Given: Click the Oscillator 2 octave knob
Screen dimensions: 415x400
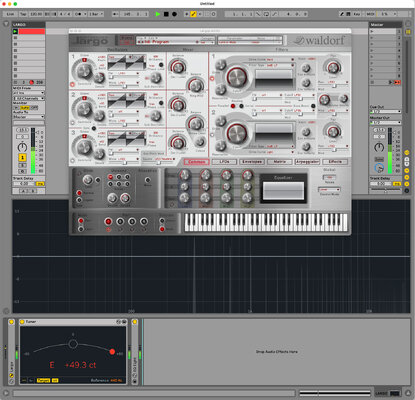Looking at the screenshot, I should point(84,109).
